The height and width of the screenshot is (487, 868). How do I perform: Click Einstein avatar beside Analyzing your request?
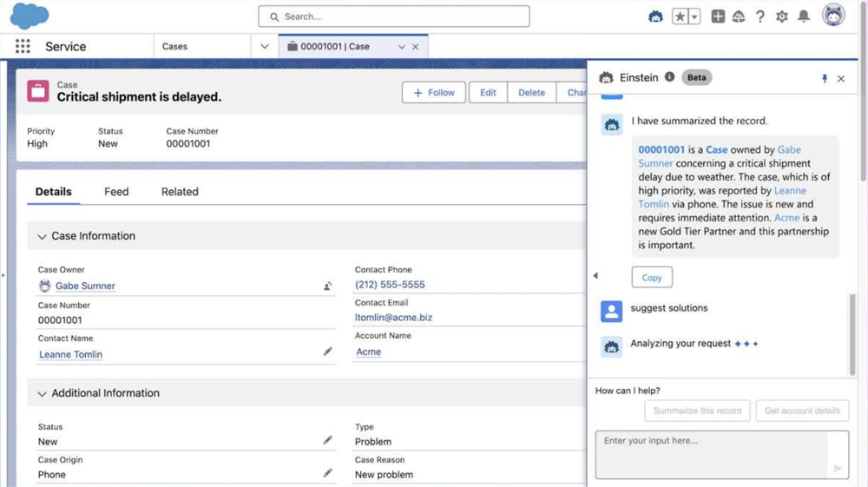pos(612,347)
